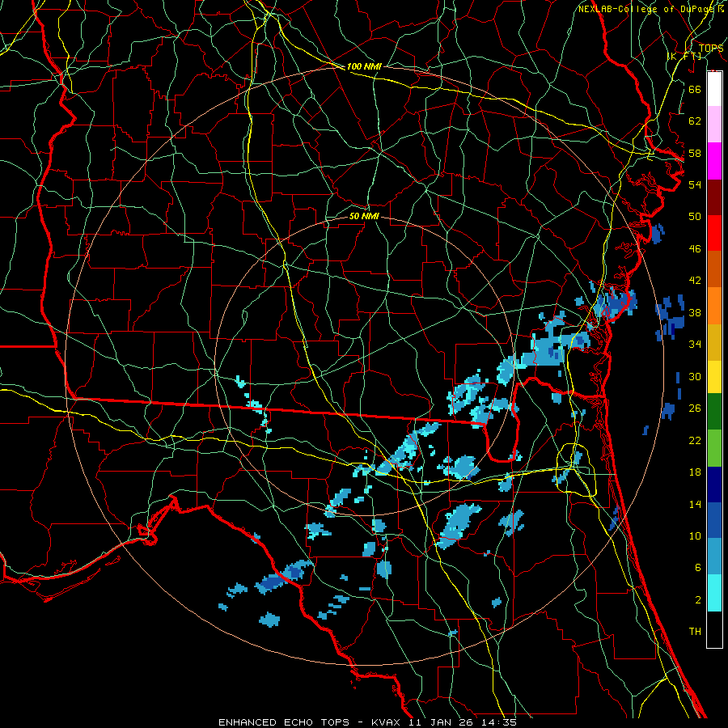
Task: Click the gold (mustard) legend swatch
Action: (714, 341)
